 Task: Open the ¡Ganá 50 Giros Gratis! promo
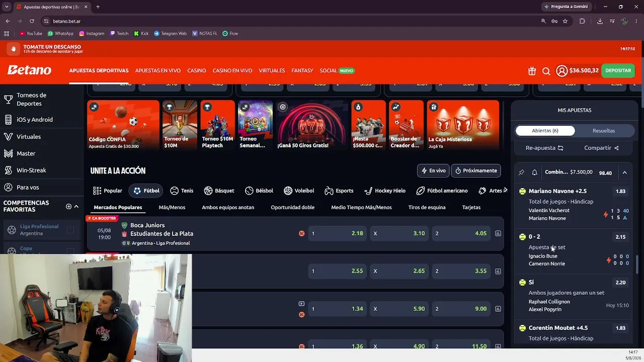click(x=312, y=125)
